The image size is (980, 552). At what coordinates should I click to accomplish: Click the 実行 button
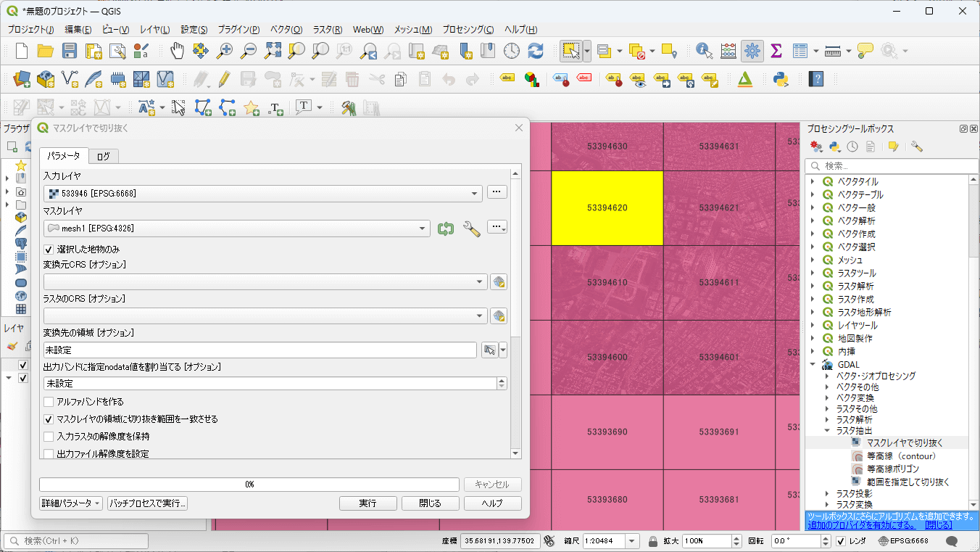(x=367, y=503)
